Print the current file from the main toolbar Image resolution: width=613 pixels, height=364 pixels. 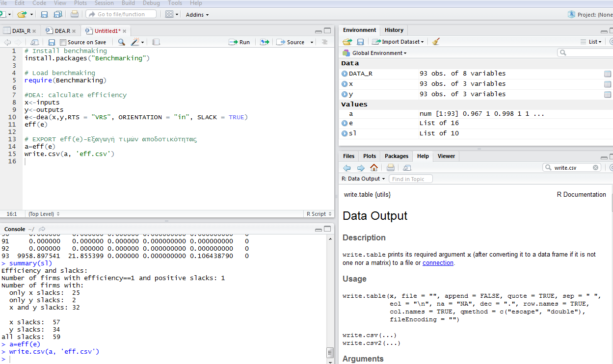pos(75,14)
